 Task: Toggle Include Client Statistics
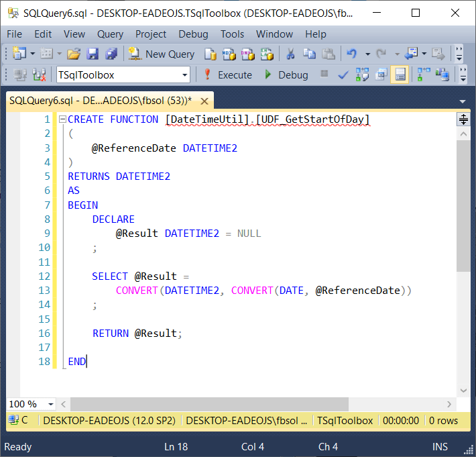point(442,74)
